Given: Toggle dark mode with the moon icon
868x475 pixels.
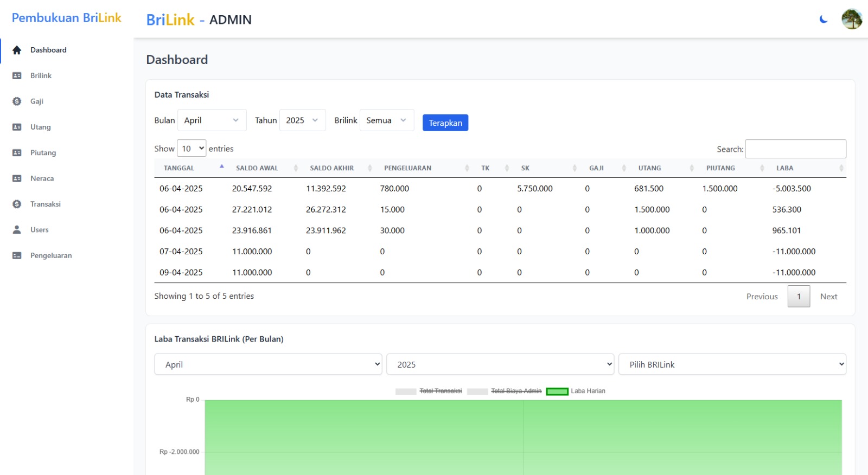Looking at the screenshot, I should pos(824,20).
